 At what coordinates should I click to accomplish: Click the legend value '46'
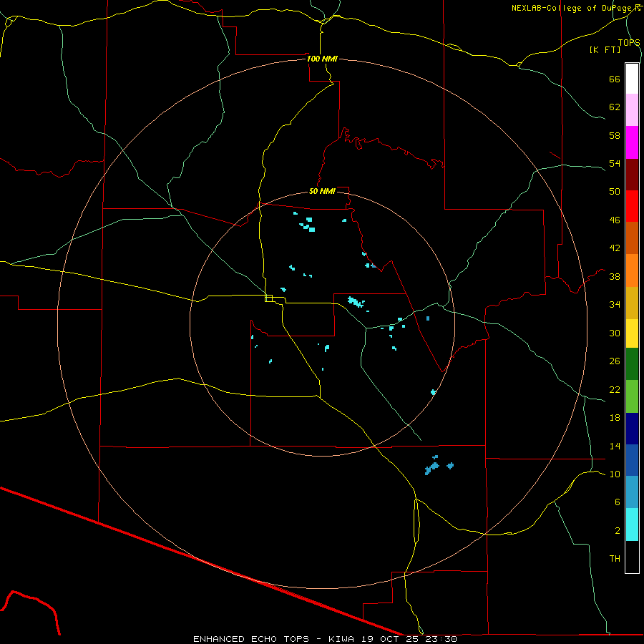pyautogui.click(x=615, y=220)
